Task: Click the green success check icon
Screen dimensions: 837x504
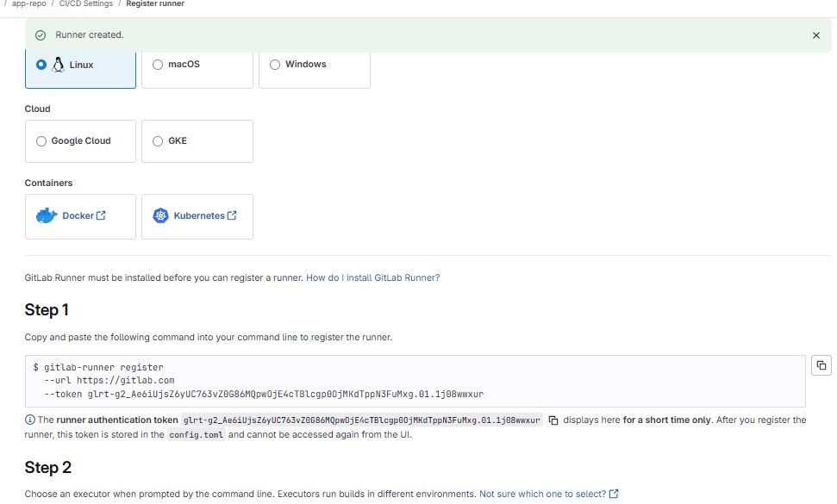Action: (41, 35)
